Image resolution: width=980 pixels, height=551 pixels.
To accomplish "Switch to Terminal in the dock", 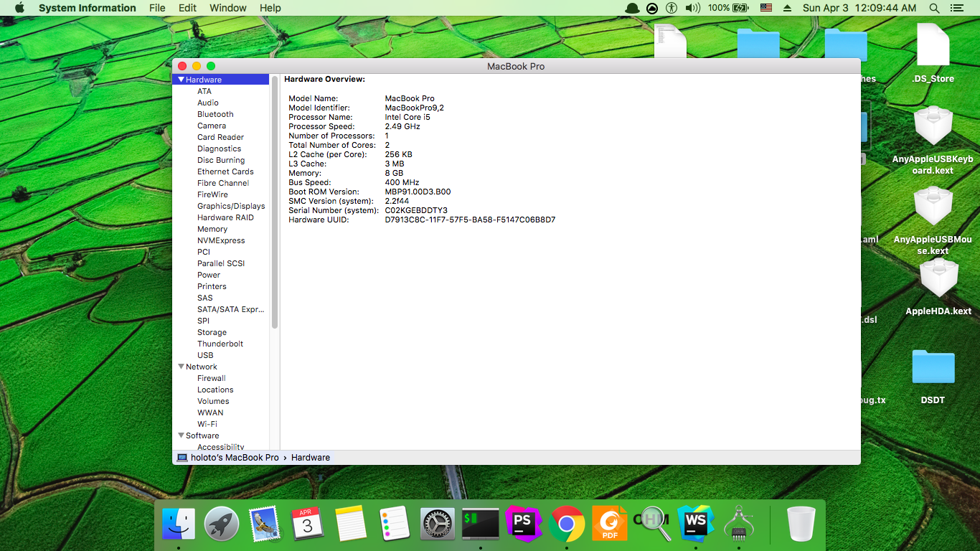I will tap(480, 524).
